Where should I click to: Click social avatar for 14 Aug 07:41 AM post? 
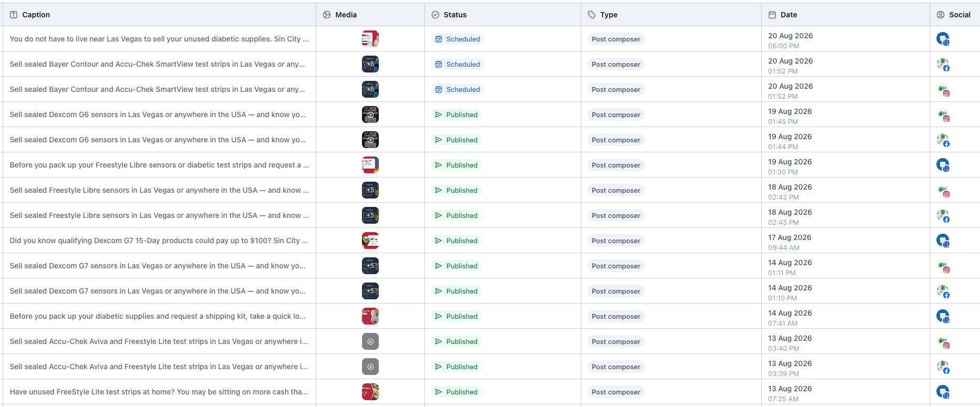click(x=943, y=316)
